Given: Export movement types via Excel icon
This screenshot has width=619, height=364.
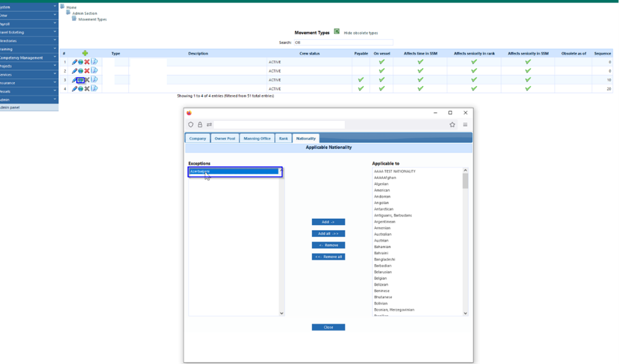Looking at the screenshot, I should click(337, 32).
